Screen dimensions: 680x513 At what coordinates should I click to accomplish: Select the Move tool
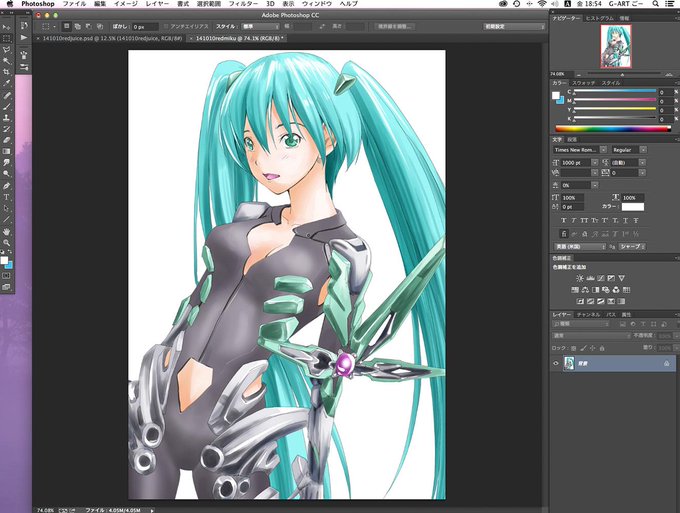pos(7,27)
